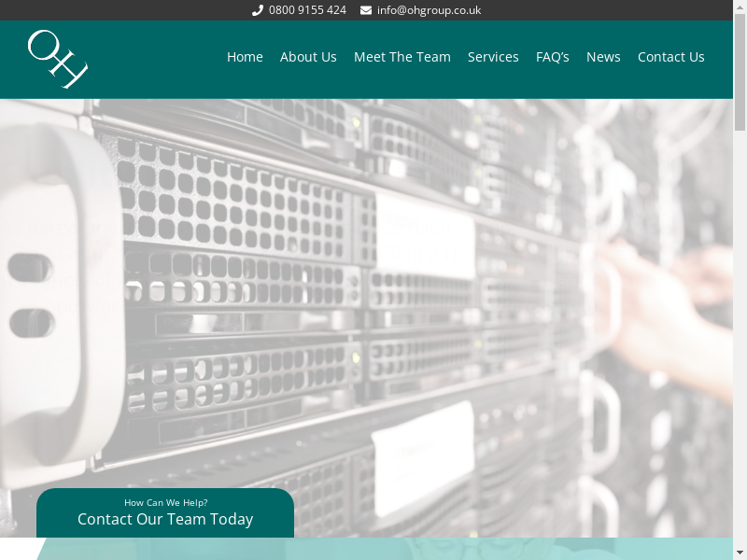Navigate to Meet The Team
Image resolution: width=747 pixels, height=560 pixels.
[x=402, y=57]
